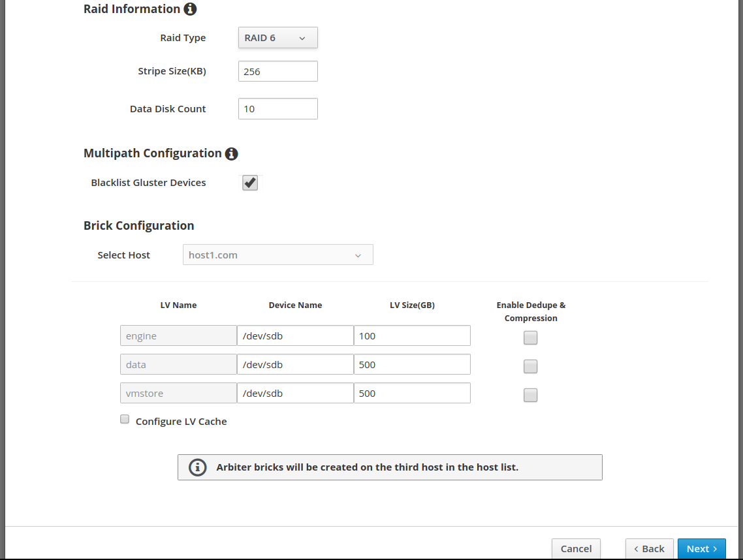Open the Raid Type dropdown
The height and width of the screenshot is (560, 743).
(277, 38)
